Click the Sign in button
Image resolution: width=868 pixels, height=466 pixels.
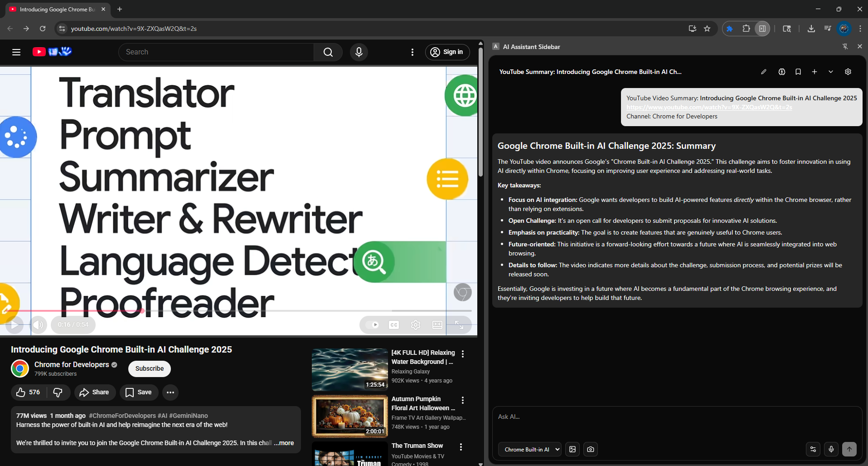point(447,52)
